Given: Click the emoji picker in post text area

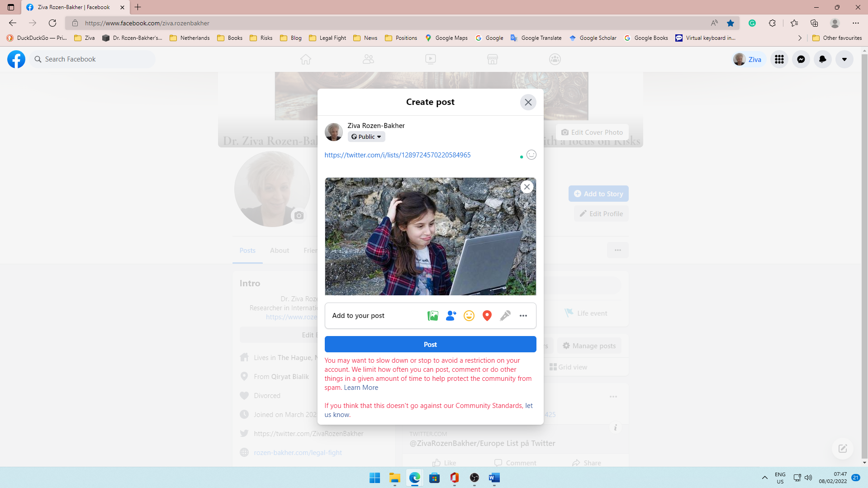Looking at the screenshot, I should click(531, 155).
